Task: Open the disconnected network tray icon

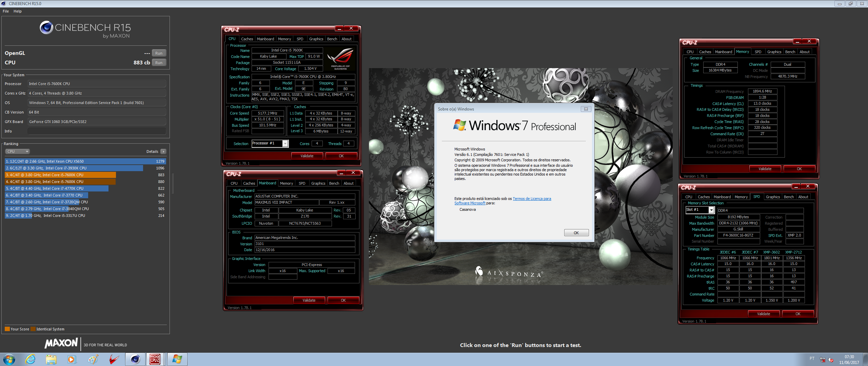Action: click(822, 360)
